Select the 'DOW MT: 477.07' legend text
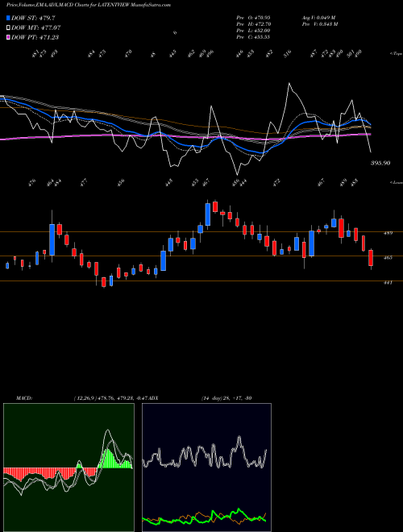The image size is (403, 532). (x=36, y=28)
